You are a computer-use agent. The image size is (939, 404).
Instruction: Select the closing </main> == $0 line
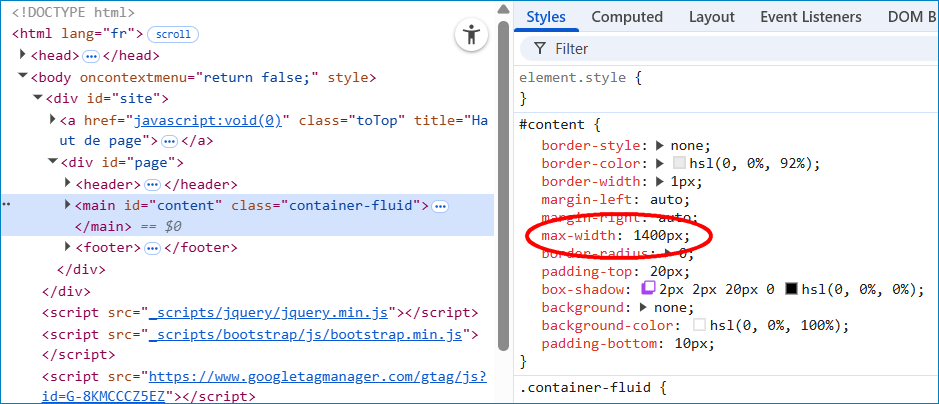128,227
